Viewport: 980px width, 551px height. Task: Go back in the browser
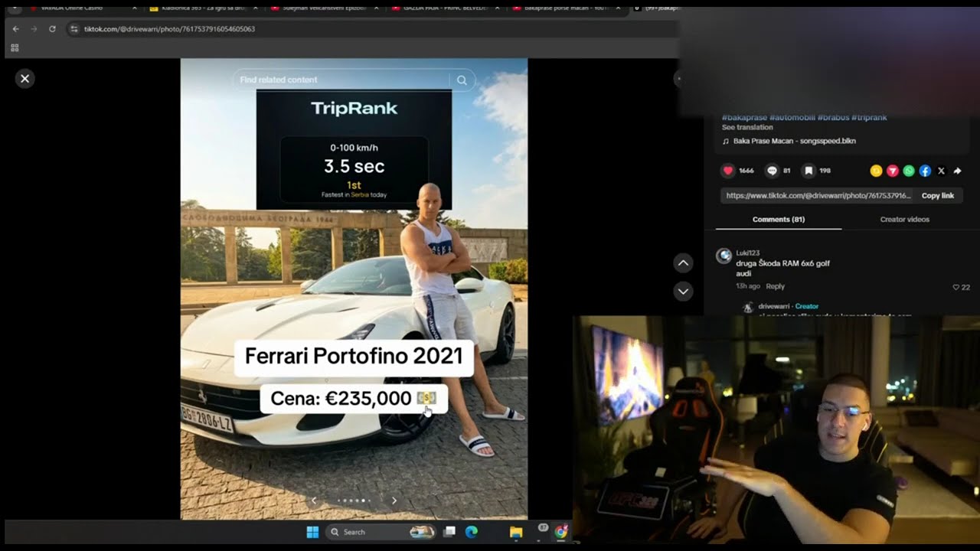coord(15,29)
